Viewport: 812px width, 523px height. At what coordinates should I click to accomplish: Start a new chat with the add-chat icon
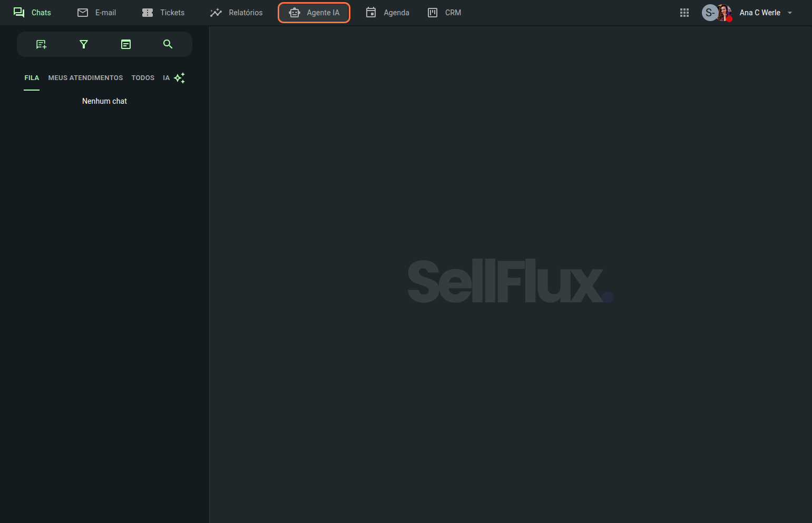41,44
